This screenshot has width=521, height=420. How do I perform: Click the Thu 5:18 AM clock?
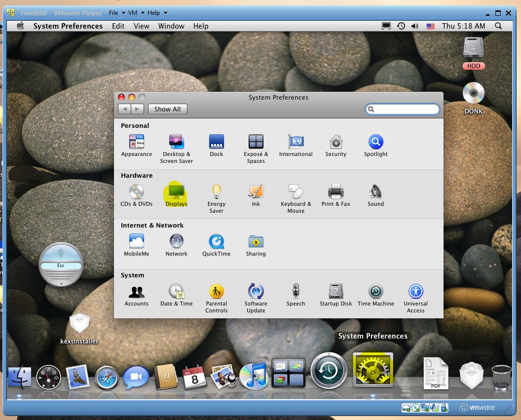(463, 26)
